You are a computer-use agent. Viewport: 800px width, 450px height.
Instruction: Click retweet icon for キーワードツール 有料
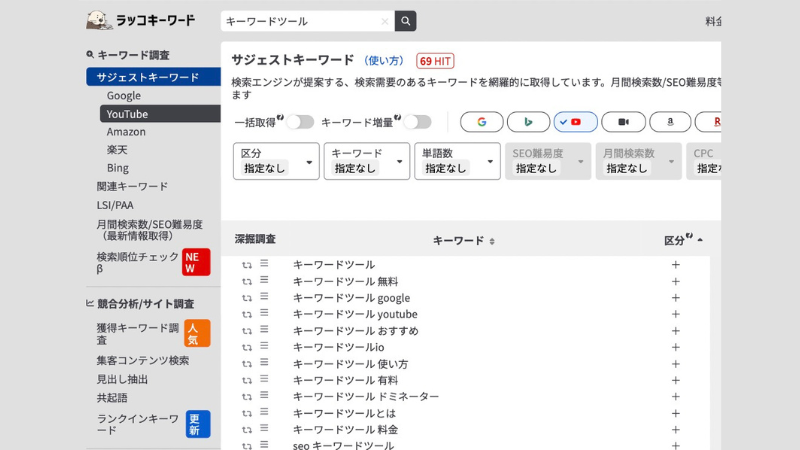[x=247, y=381]
